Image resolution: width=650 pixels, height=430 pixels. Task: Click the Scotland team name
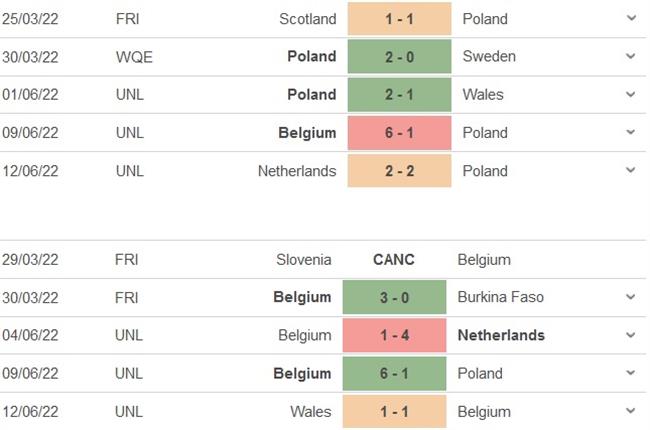pos(308,19)
